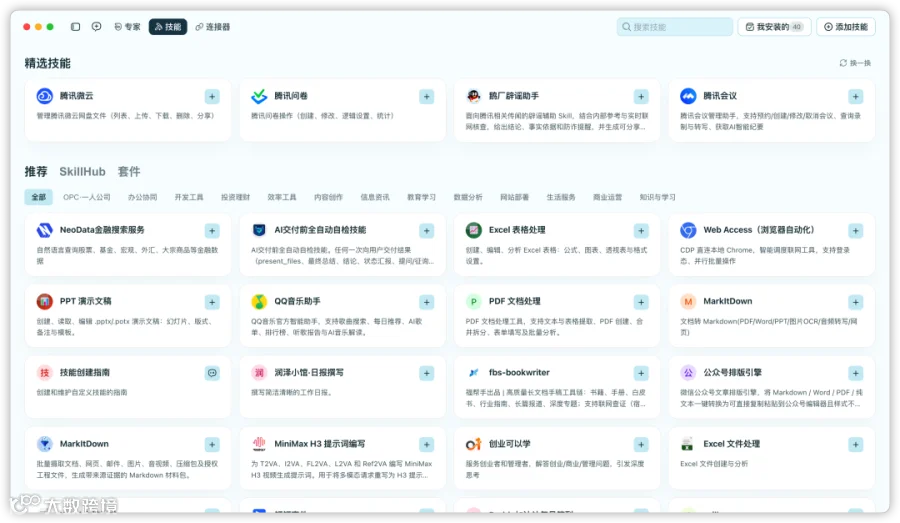Add NeoData金融搜索服务 with plus icon
The width and height of the screenshot is (900, 523).
[x=212, y=231]
